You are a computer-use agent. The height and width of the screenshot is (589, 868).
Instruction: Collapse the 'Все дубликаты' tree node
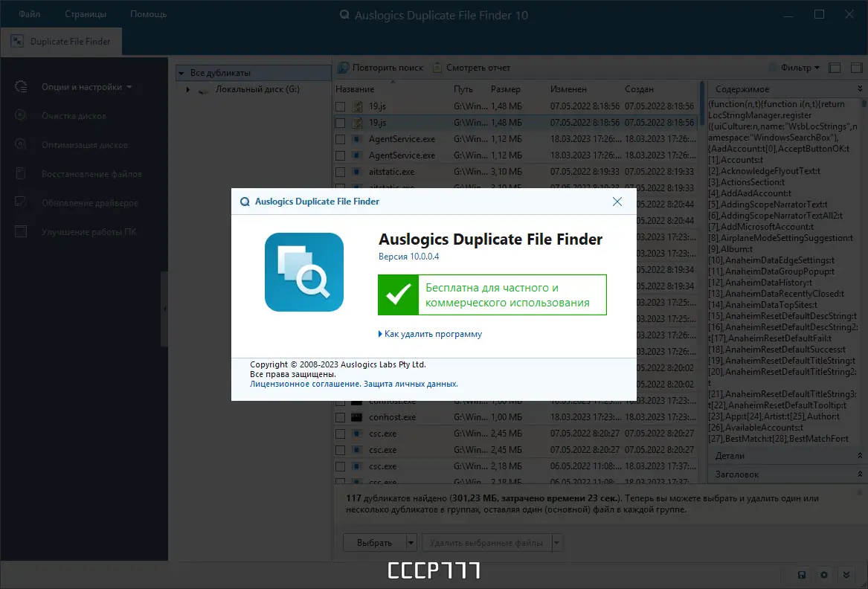click(x=181, y=73)
